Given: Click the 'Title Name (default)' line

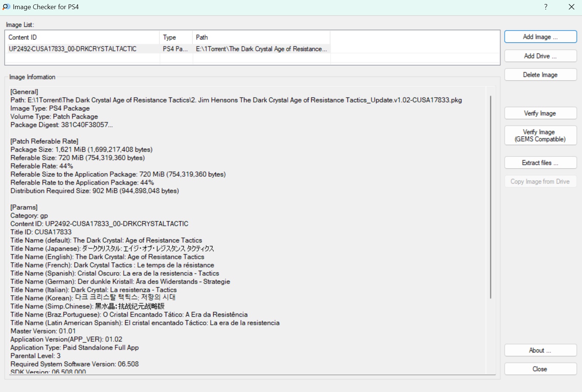Looking at the screenshot, I should (106, 240).
